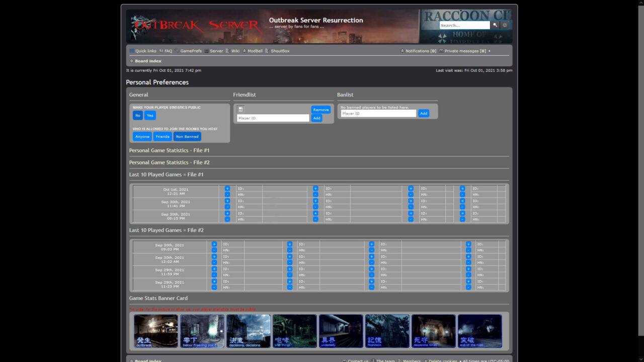Set player statistics public to No
Image resolution: width=644 pixels, height=362 pixels.
[137, 116]
